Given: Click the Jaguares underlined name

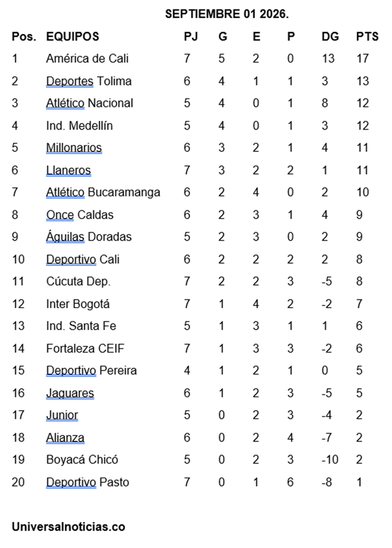Looking at the screenshot, I should click(x=70, y=393).
